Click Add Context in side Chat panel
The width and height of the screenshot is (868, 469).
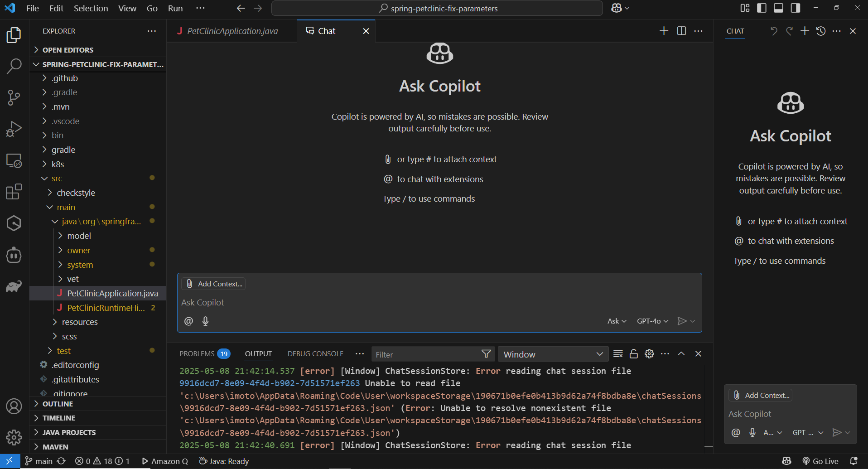(x=761, y=396)
